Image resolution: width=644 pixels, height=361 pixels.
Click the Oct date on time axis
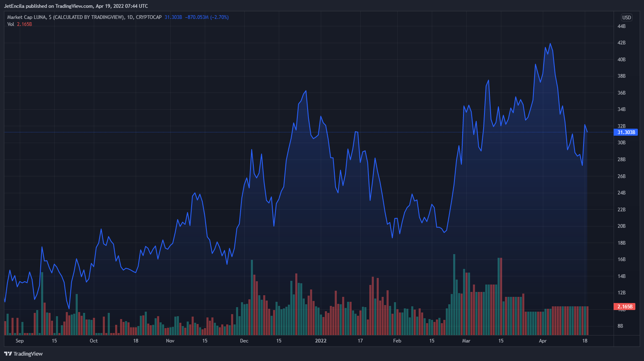94,341
